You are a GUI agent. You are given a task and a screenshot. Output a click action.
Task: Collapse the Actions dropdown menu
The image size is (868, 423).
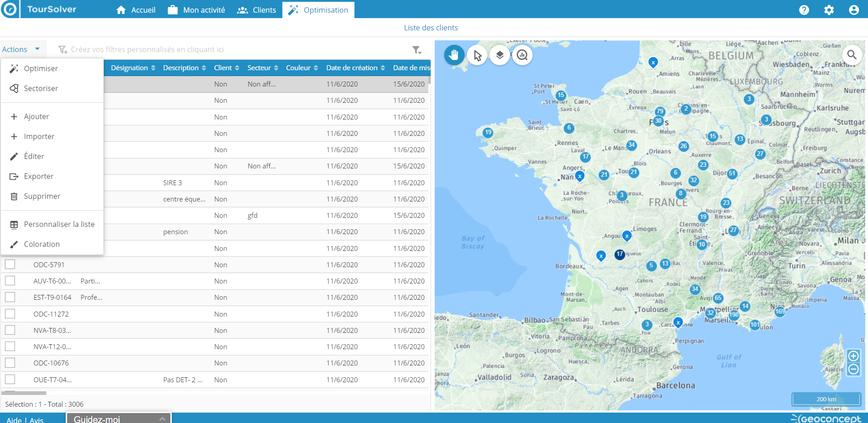coord(21,49)
